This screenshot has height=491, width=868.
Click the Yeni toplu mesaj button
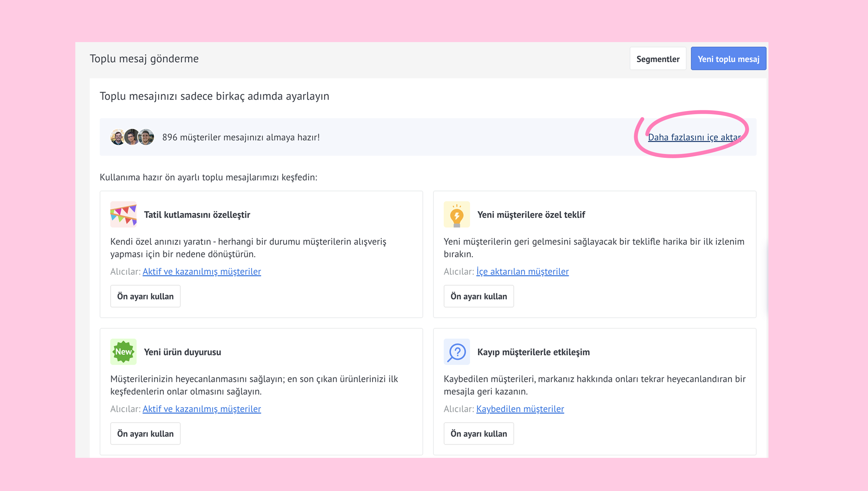tap(729, 59)
